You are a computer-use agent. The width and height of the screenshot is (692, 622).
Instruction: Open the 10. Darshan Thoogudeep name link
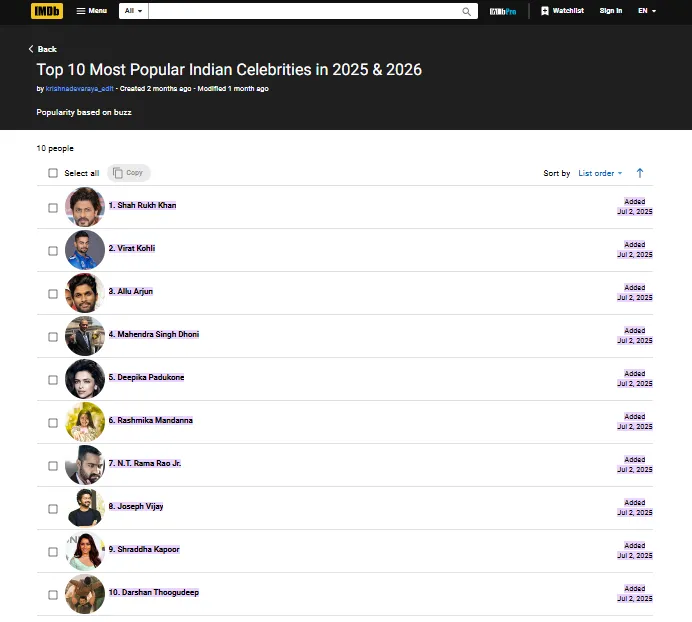tap(154, 592)
